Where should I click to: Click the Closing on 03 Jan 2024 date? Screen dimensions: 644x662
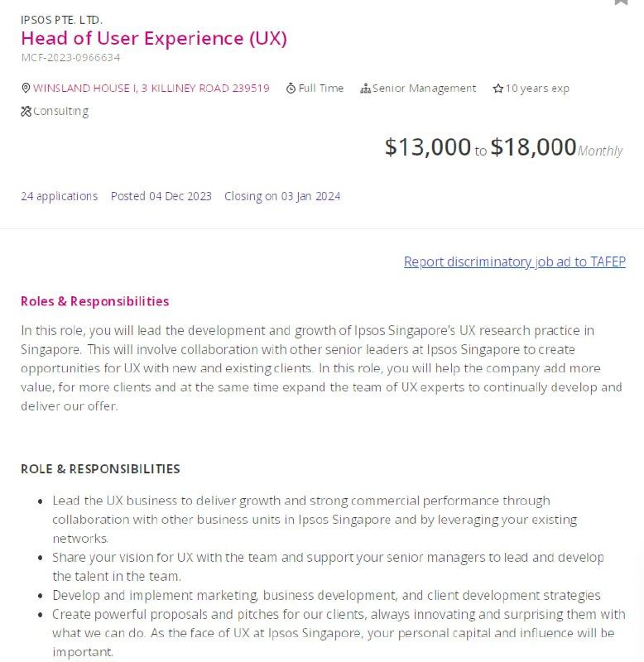(282, 196)
